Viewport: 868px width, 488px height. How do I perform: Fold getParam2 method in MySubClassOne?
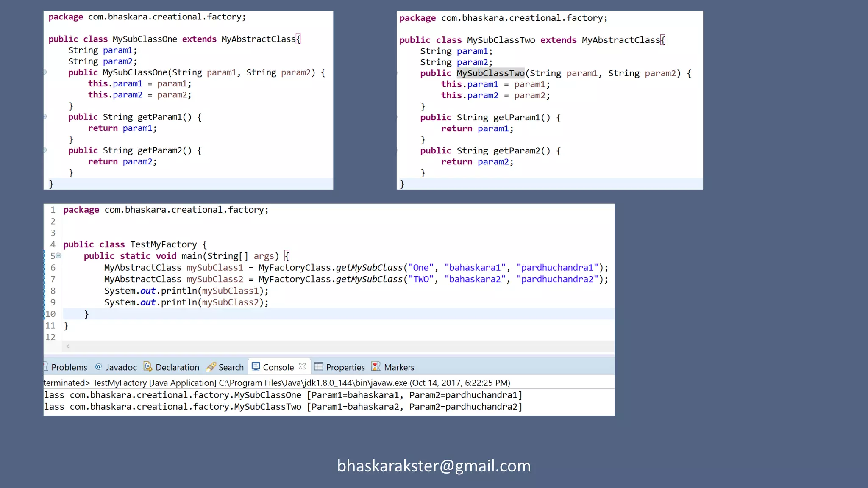click(x=45, y=150)
